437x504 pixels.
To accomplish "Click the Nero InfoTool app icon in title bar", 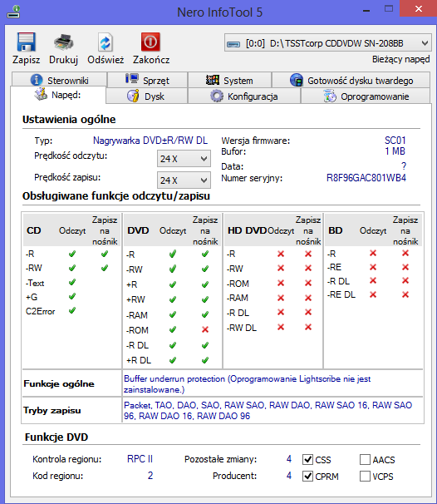I will tap(14, 12).
